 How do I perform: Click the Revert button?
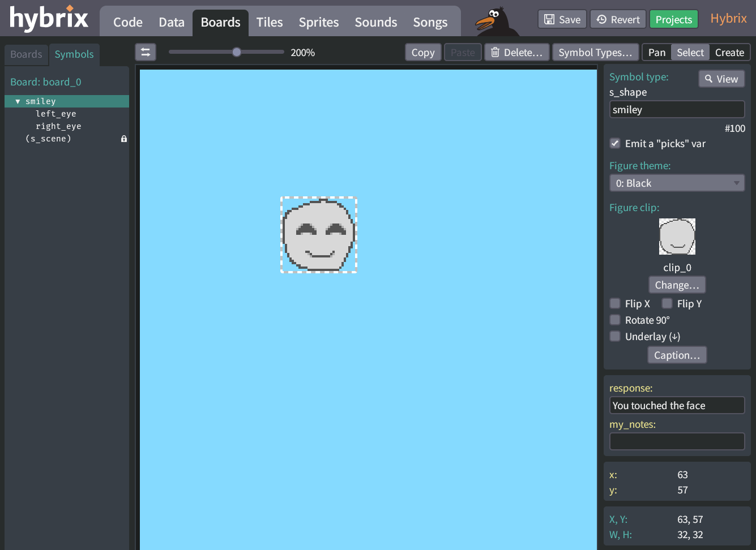tap(618, 19)
